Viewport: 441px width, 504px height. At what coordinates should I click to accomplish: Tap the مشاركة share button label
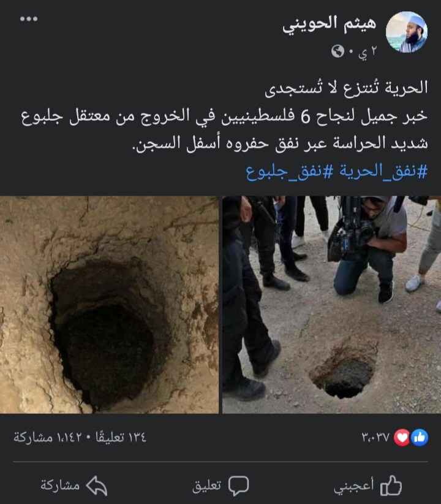tap(60, 486)
